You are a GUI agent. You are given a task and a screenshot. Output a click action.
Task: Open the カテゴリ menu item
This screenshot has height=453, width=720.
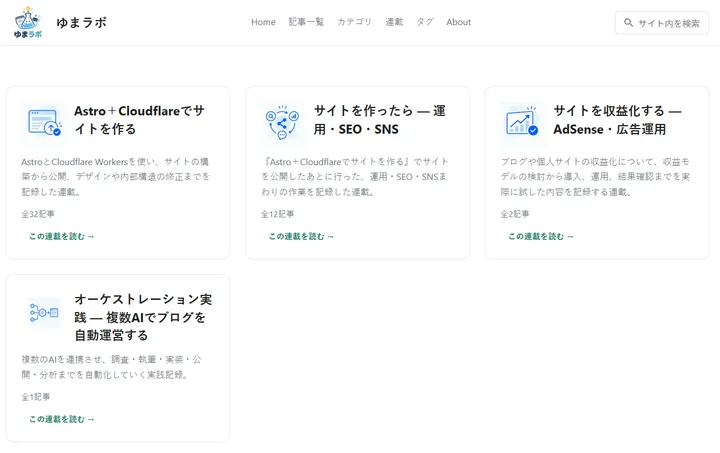click(354, 22)
